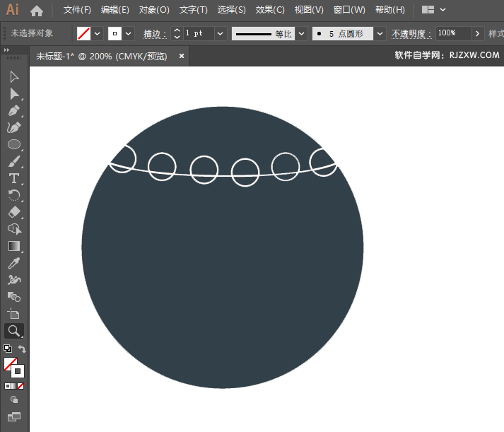Select the Ellipse tool
Image resolution: width=504 pixels, height=432 pixels.
pyautogui.click(x=14, y=144)
